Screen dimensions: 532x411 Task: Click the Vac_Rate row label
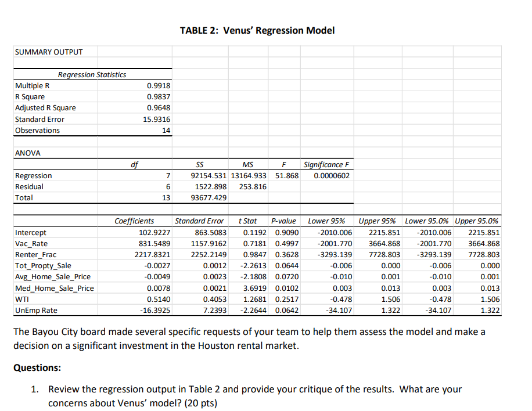(x=30, y=243)
